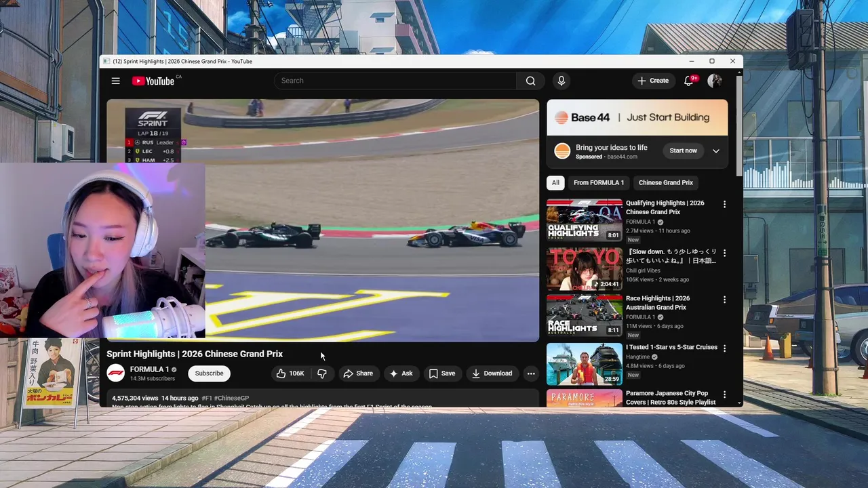Select the All filter chip
The width and height of the screenshot is (868, 488).
pos(555,182)
